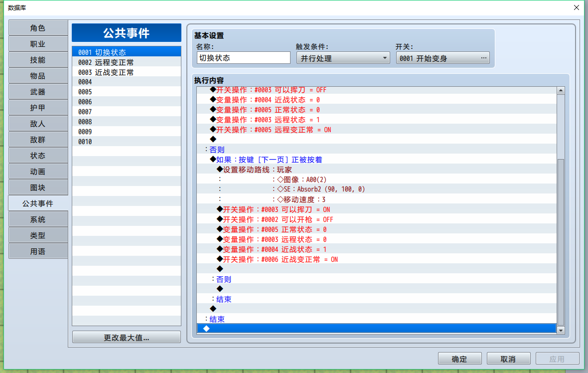Select common event 0003 近战变正常
Screen dimensions: 588x373
(x=127, y=72)
